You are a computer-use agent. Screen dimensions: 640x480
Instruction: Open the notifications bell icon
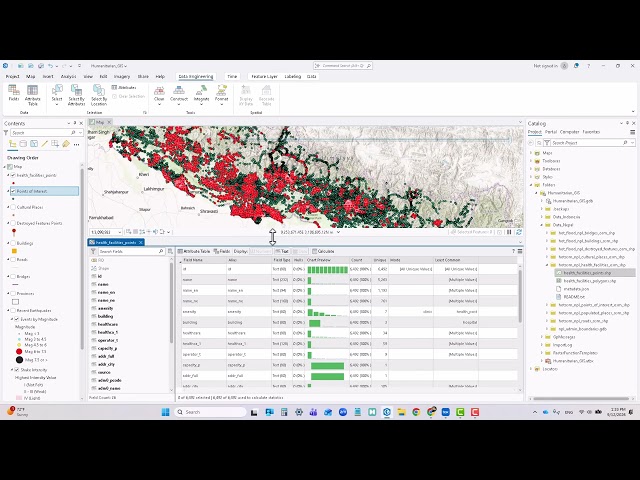click(576, 66)
